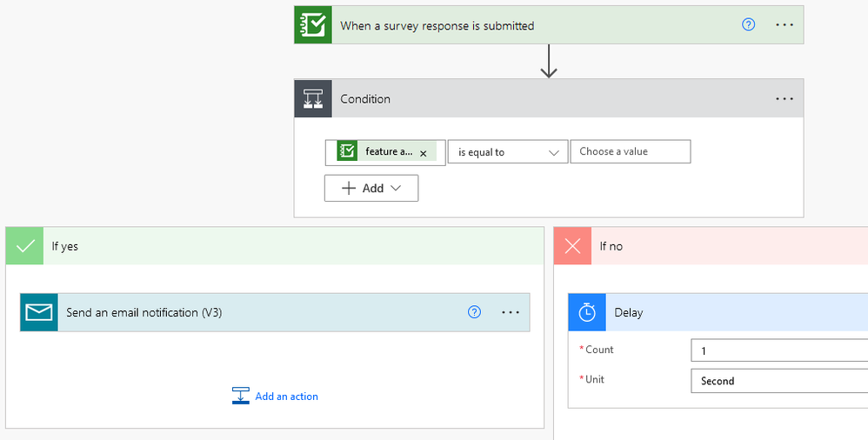Expand the Add condition row dropdown
Image resolution: width=868 pixels, height=440 pixels.
pyautogui.click(x=371, y=188)
